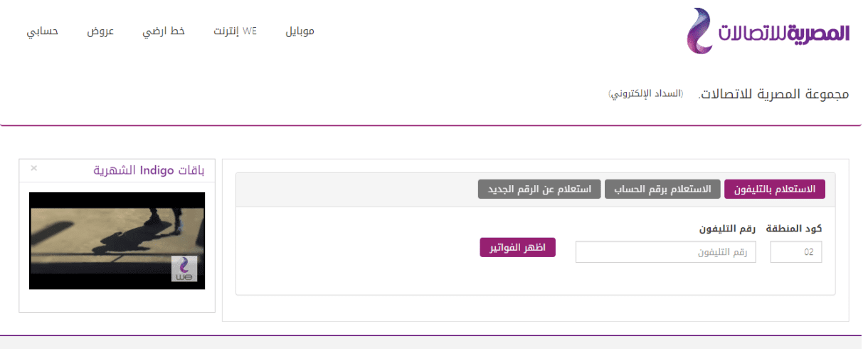Close the Indigo باقات side panel
Viewport: 868px width, 349px height.
[x=33, y=168]
